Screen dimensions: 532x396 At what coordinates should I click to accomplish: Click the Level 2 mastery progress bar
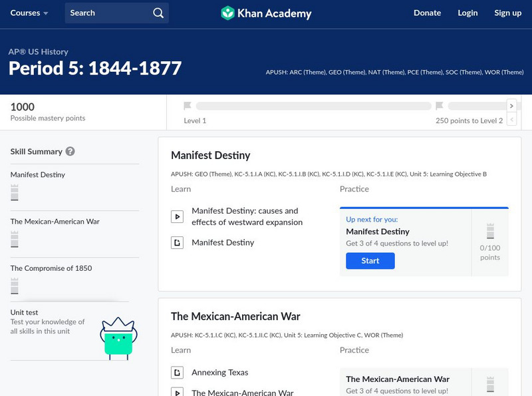point(477,106)
